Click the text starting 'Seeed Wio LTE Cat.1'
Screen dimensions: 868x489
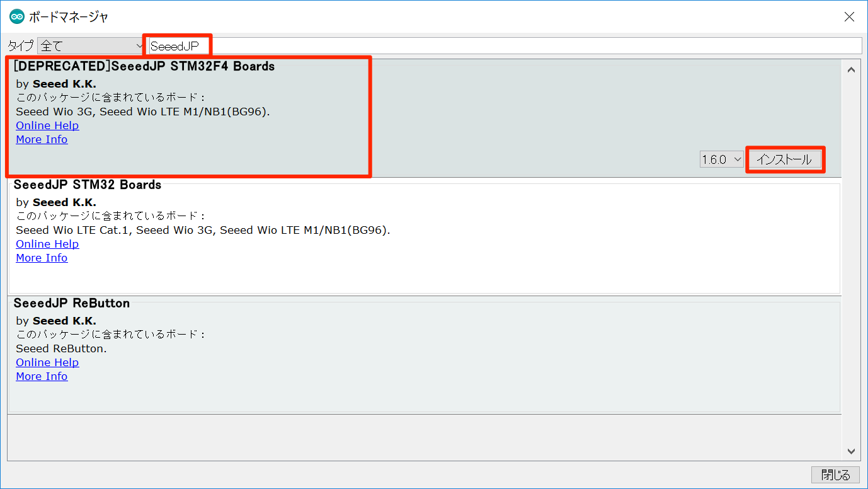click(203, 230)
